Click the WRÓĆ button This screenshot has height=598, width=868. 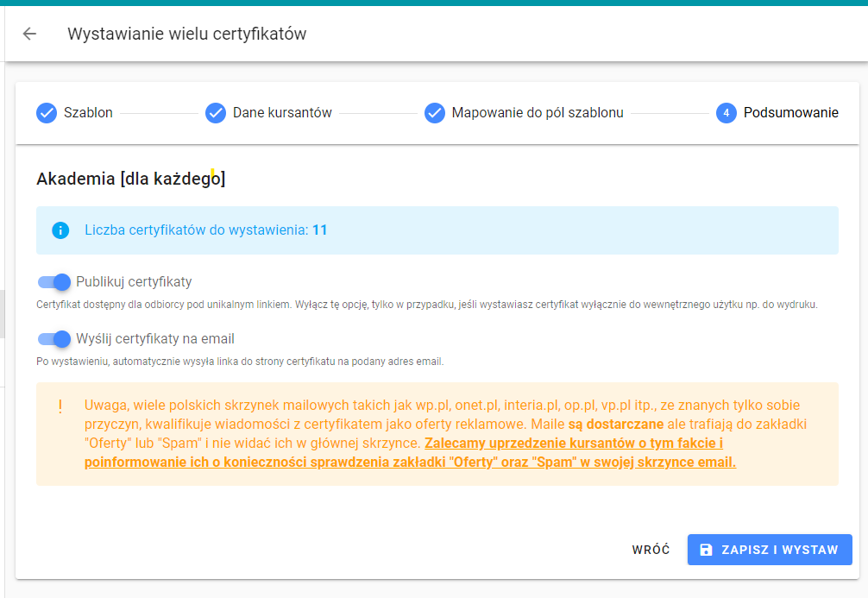click(651, 550)
